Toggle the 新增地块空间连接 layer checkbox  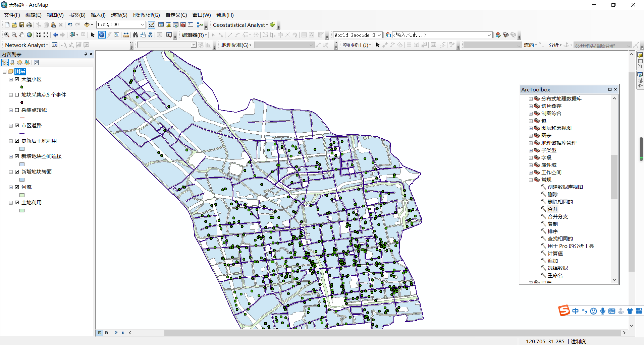(x=17, y=156)
